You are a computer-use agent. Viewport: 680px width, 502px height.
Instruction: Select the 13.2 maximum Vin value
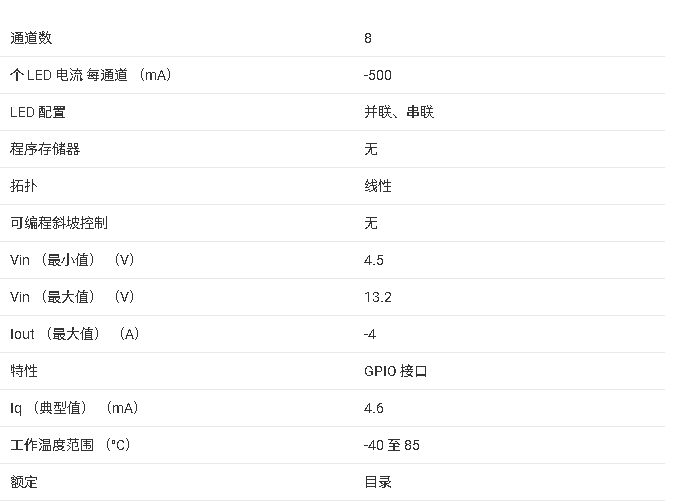click(x=378, y=297)
